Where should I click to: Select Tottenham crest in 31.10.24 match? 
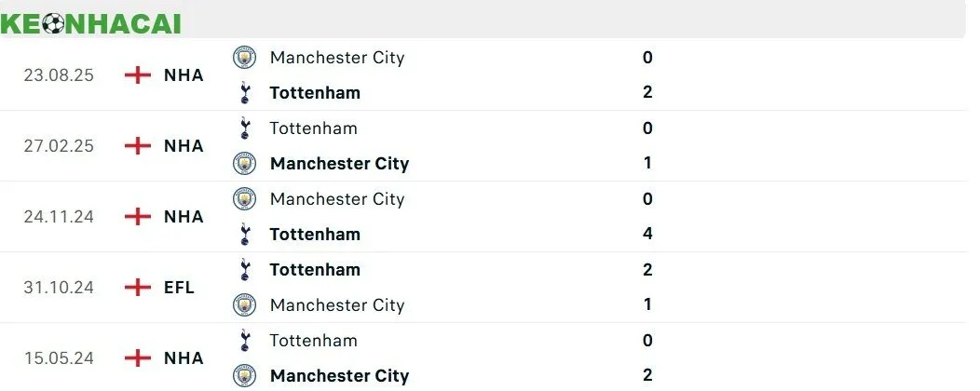244,270
